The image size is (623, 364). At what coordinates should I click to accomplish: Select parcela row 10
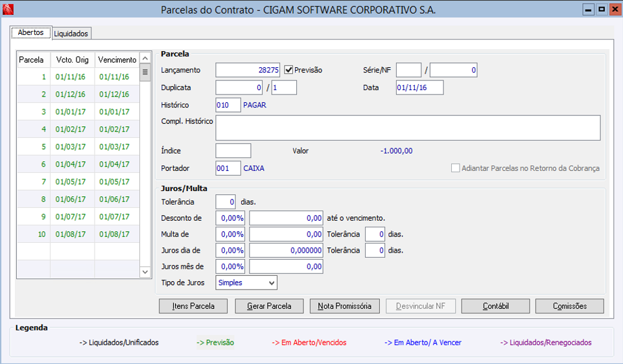tap(78, 234)
